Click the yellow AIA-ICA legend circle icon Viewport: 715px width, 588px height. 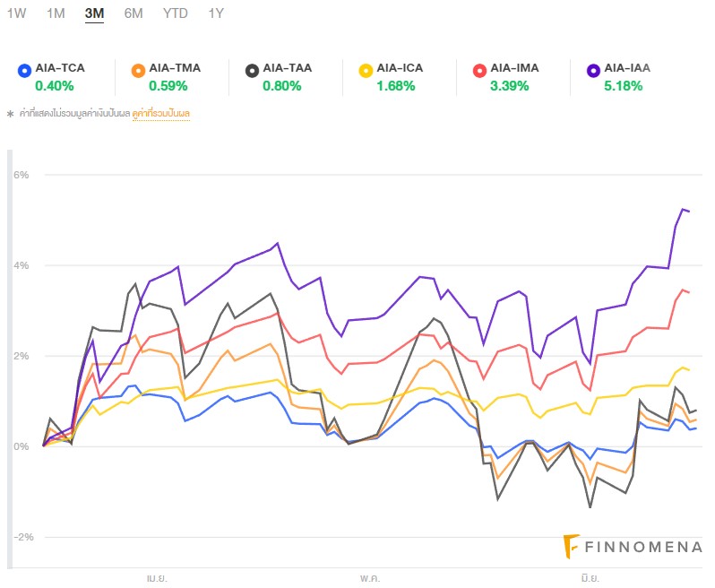pyautogui.click(x=366, y=69)
